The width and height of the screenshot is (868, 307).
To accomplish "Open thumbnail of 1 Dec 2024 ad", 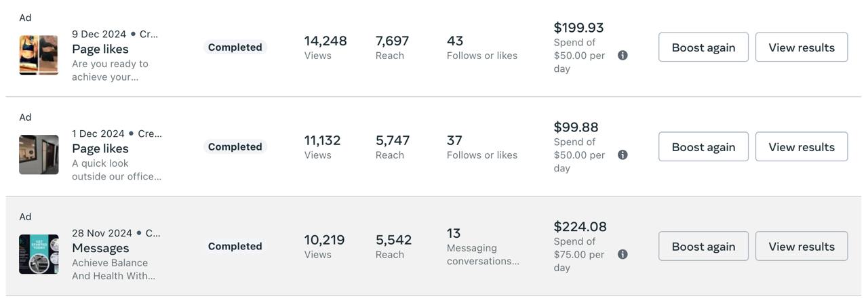I will click(x=39, y=155).
